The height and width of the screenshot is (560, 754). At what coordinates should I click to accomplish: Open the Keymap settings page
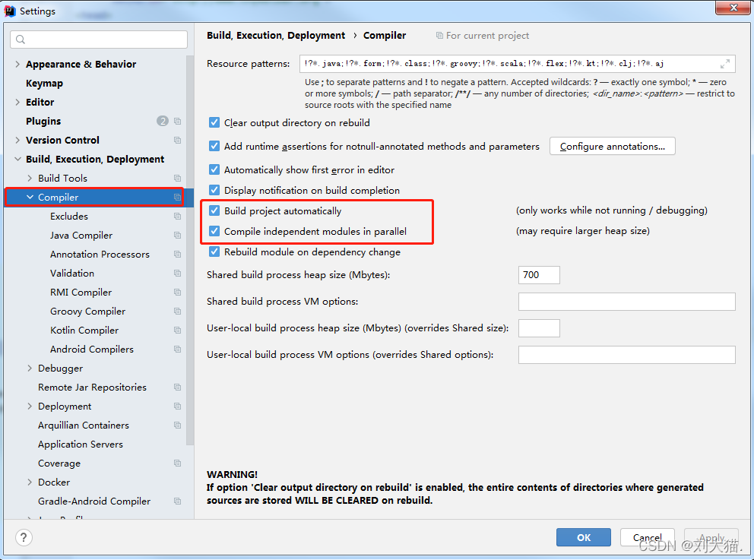[44, 84]
